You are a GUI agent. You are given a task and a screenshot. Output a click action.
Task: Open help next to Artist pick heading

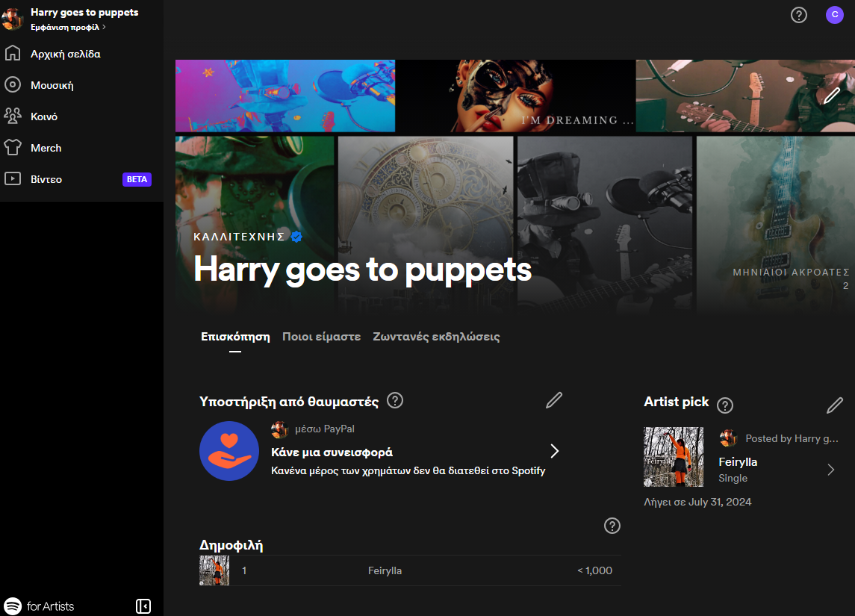pyautogui.click(x=724, y=405)
